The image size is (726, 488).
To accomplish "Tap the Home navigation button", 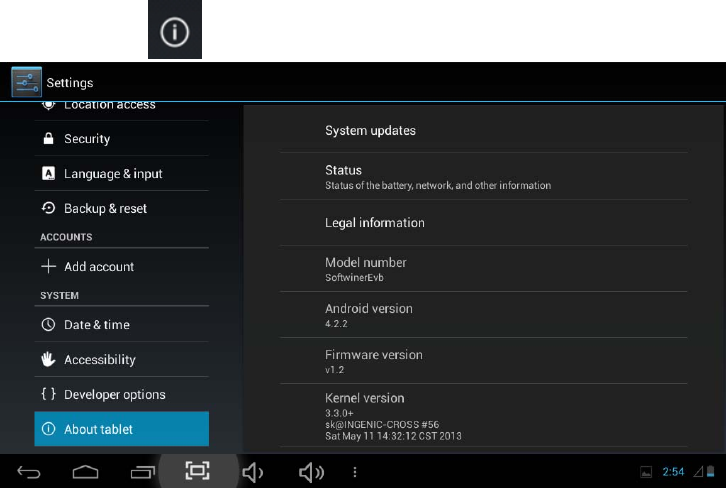I will tap(86, 472).
